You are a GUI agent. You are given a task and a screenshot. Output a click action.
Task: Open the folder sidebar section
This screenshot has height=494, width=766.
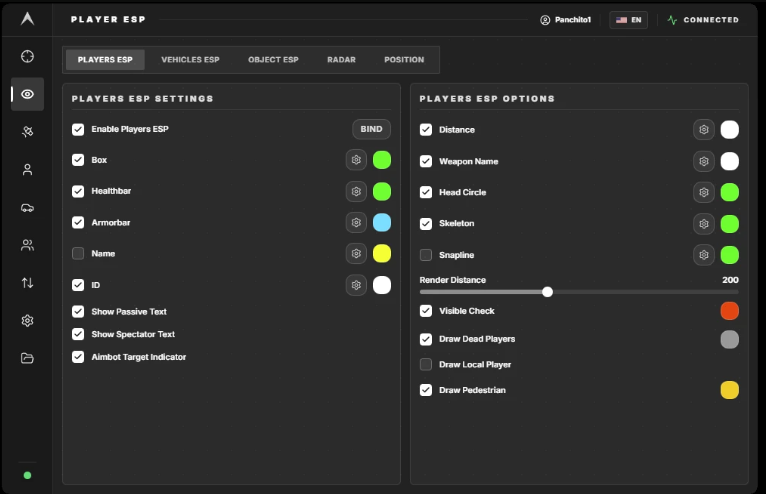[x=27, y=358]
